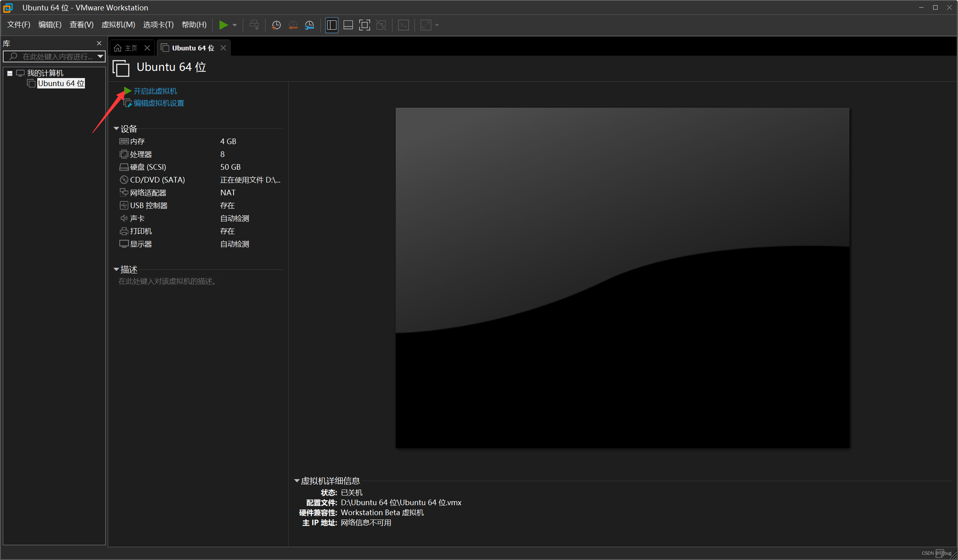This screenshot has height=560, width=958.
Task: Toggle the thumbnail bar view icon
Action: [348, 25]
